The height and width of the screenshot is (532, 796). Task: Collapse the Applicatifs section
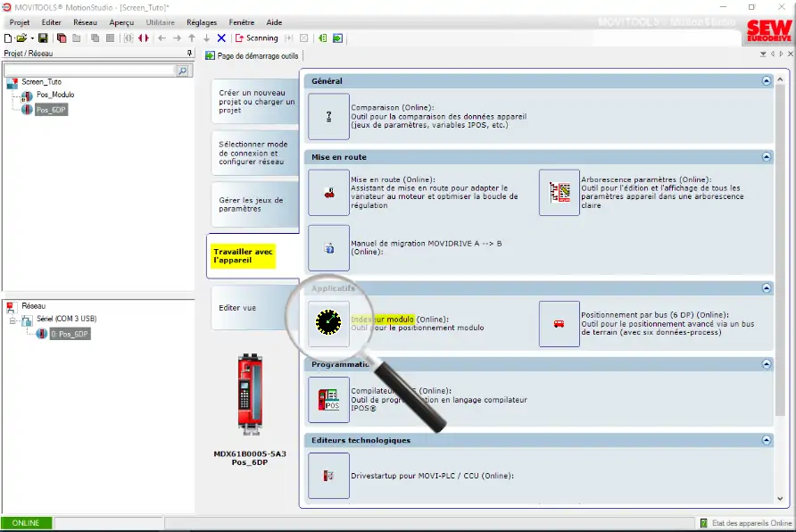tap(766, 288)
